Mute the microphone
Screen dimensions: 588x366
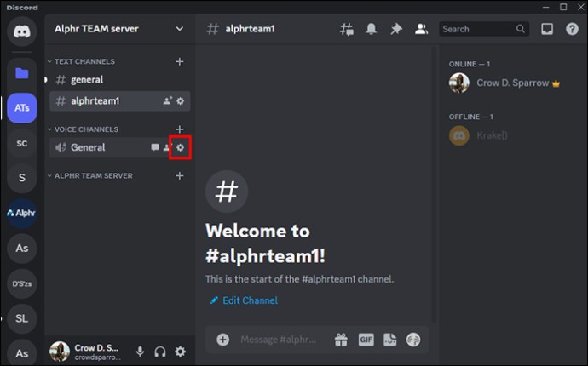point(141,352)
